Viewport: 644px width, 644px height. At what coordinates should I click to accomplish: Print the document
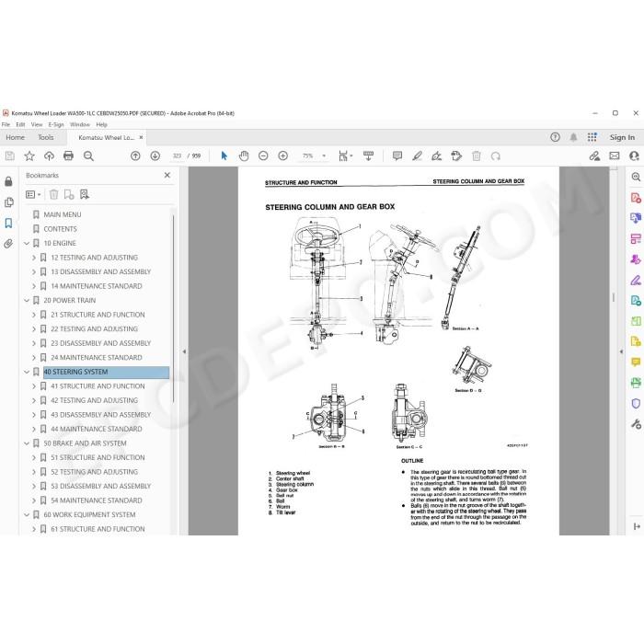[x=69, y=156]
